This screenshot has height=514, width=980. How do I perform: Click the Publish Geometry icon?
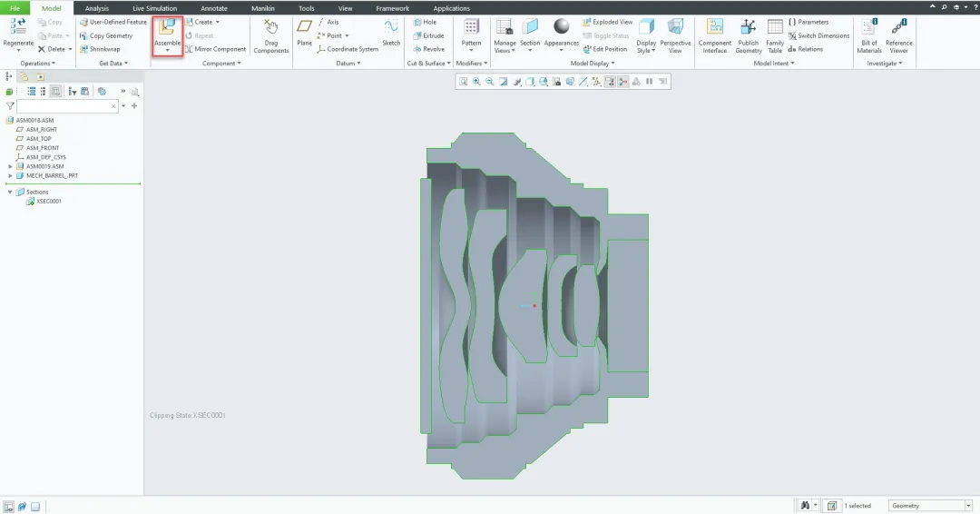(x=748, y=35)
